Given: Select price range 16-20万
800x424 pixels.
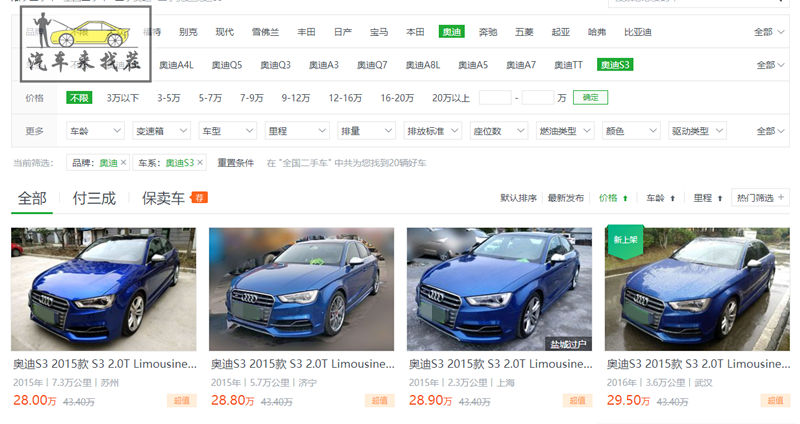Looking at the screenshot, I should click(x=397, y=98).
